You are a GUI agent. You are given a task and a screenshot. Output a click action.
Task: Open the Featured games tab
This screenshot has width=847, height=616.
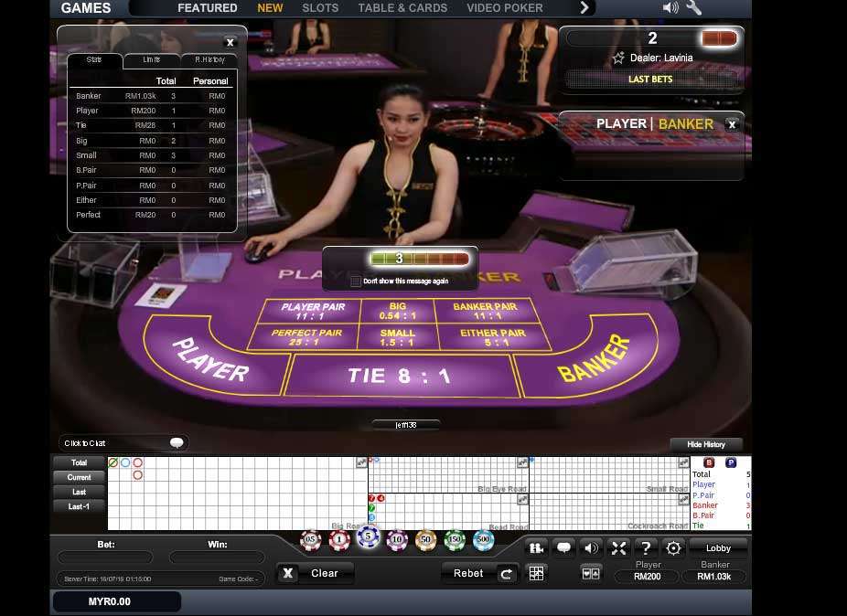point(208,8)
